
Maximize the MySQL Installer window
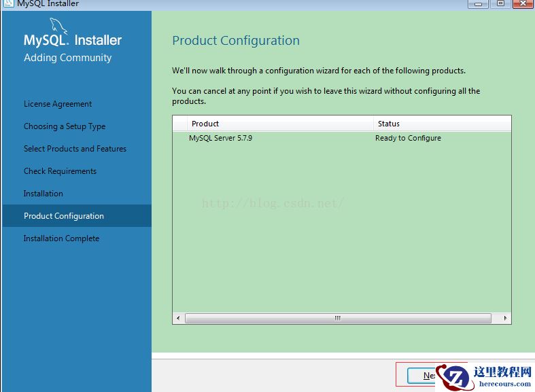point(500,4)
